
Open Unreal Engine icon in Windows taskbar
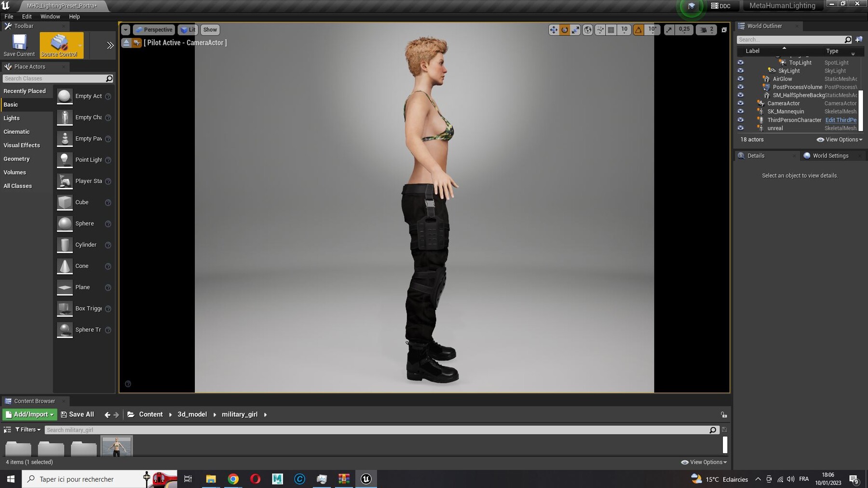(x=366, y=479)
